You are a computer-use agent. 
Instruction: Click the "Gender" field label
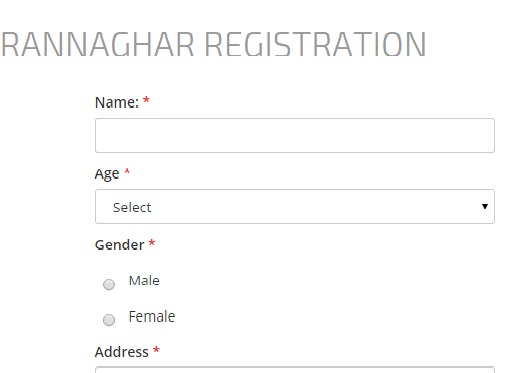(120, 245)
